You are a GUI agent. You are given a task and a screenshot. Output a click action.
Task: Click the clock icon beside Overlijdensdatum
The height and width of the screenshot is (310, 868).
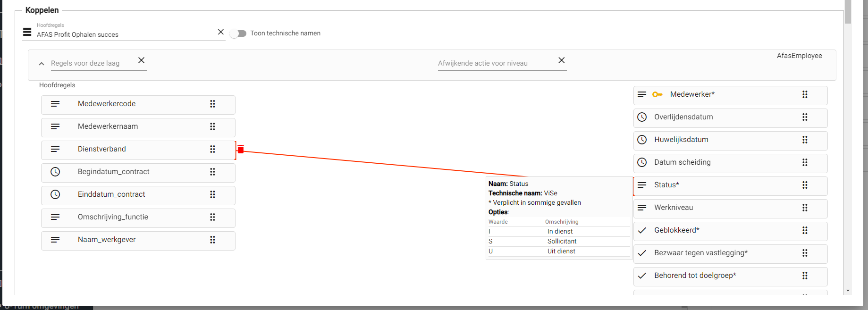click(x=642, y=117)
